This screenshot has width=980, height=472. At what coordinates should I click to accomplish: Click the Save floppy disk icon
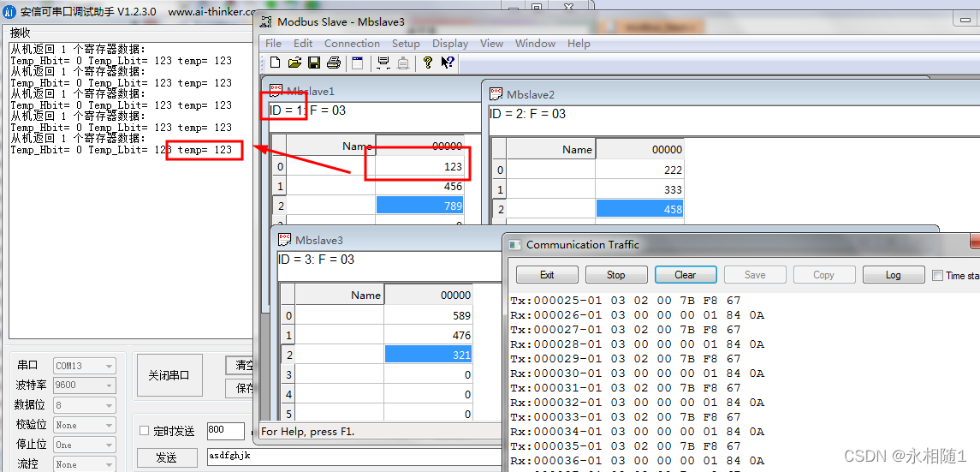[x=314, y=63]
